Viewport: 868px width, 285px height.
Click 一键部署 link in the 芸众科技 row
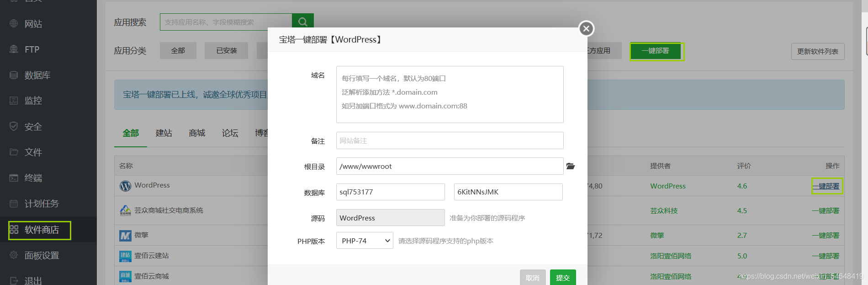coord(826,211)
